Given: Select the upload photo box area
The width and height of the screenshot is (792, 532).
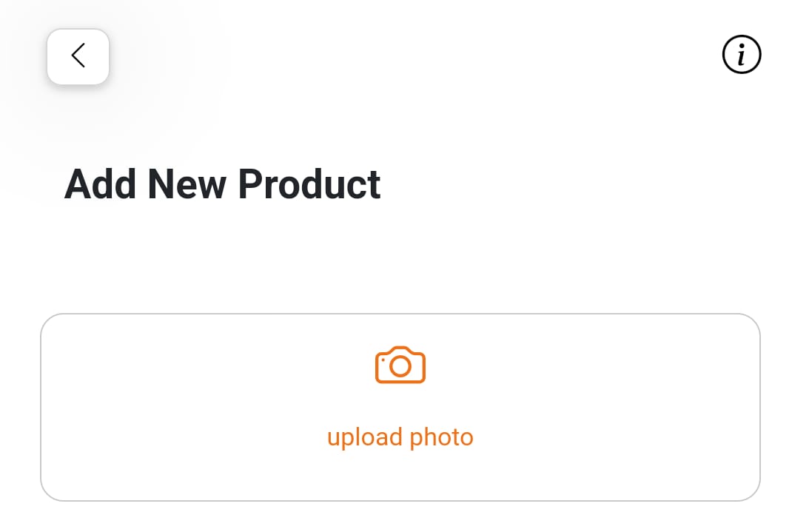Looking at the screenshot, I should [x=400, y=408].
